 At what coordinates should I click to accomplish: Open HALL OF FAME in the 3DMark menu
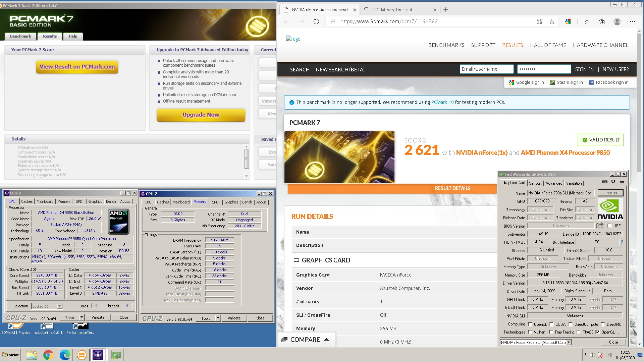pyautogui.click(x=548, y=45)
